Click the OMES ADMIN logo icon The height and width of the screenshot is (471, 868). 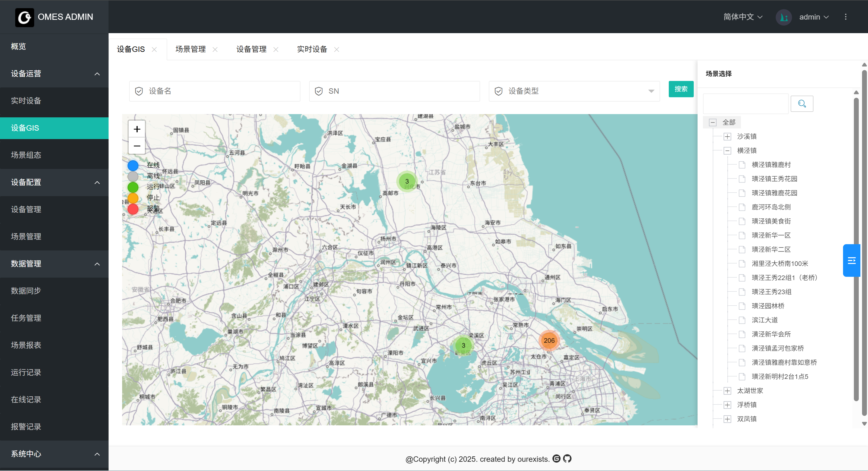click(x=24, y=17)
